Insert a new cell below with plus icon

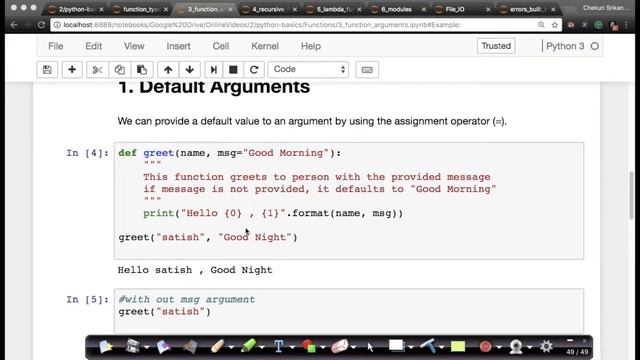(72, 70)
